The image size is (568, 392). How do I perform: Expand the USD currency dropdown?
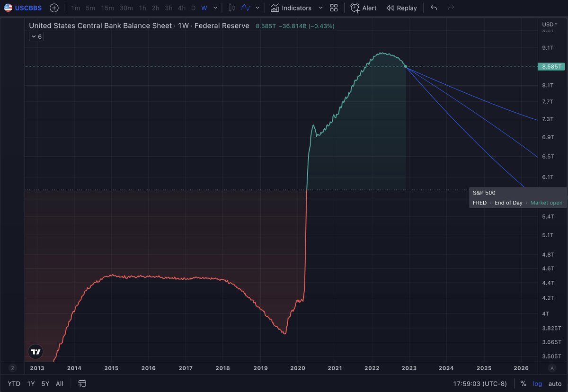click(551, 23)
